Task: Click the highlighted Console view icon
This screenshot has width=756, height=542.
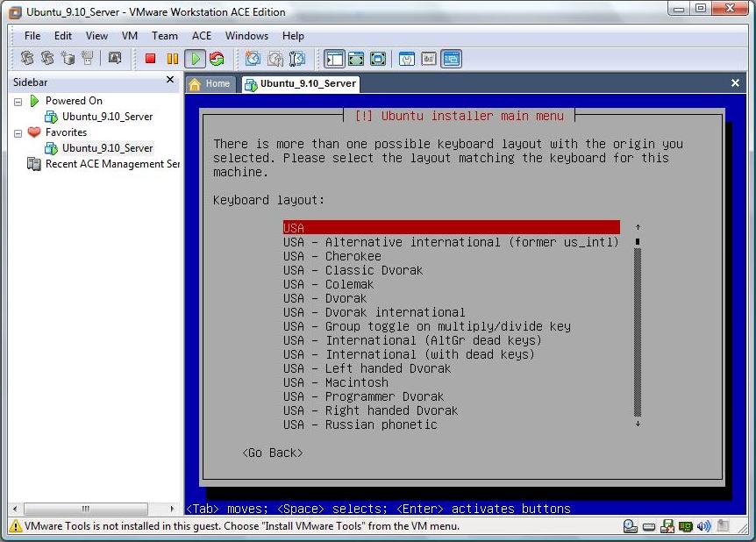Action: pyautogui.click(x=452, y=59)
